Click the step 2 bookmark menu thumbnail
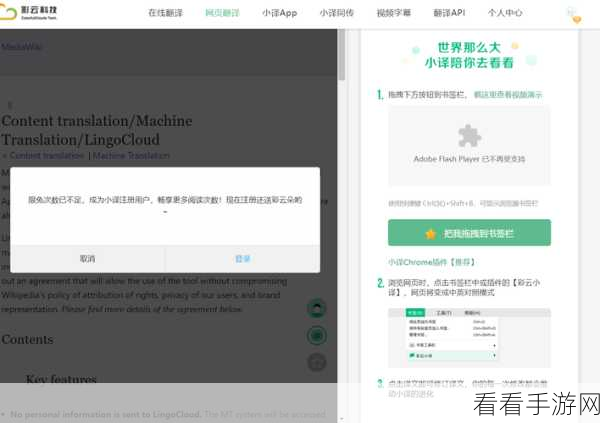This screenshot has height=423, width=600. [x=469, y=337]
